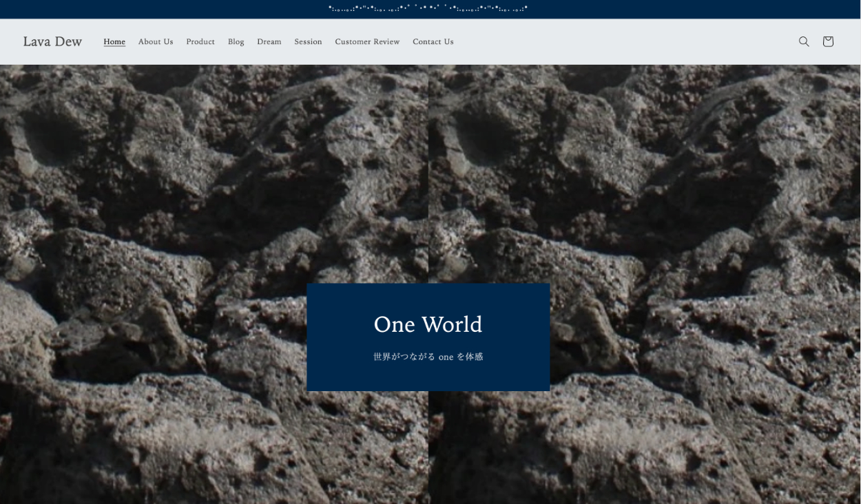The height and width of the screenshot is (504, 861).
Task: Navigate to the Blog page
Action: click(x=236, y=42)
